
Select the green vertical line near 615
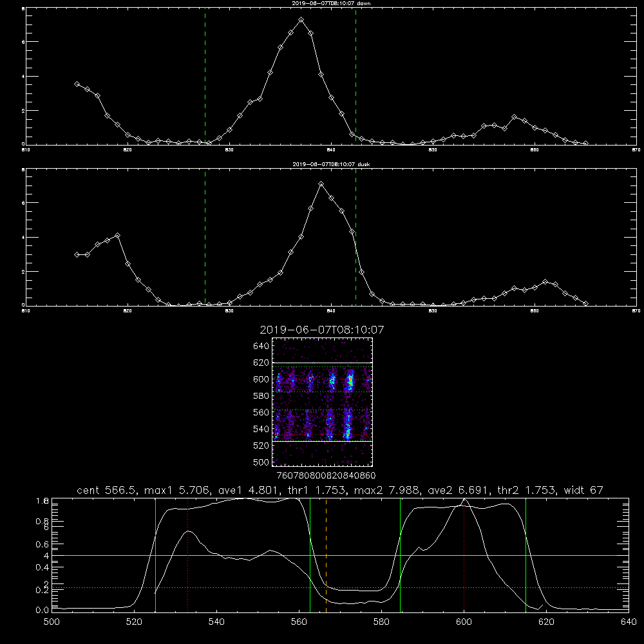(526, 555)
